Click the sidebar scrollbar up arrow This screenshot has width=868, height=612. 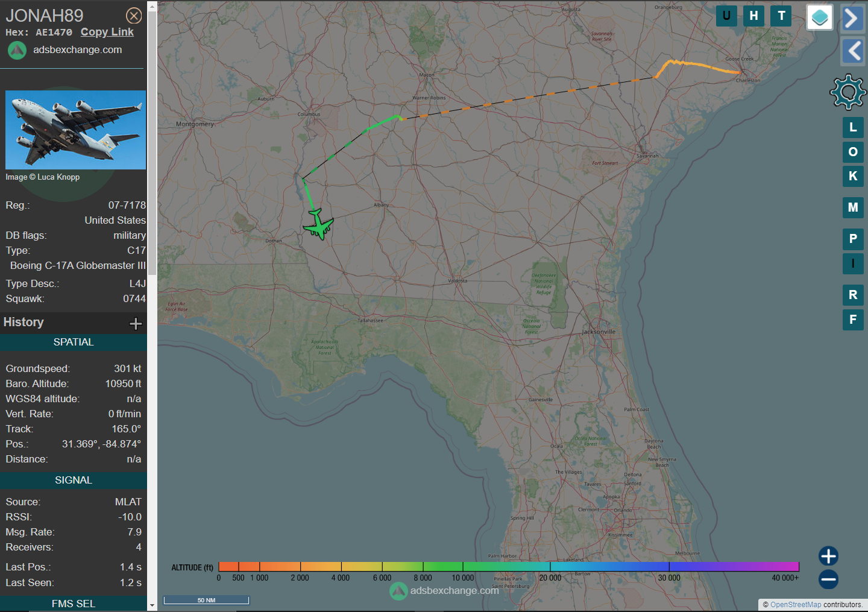pos(152,6)
